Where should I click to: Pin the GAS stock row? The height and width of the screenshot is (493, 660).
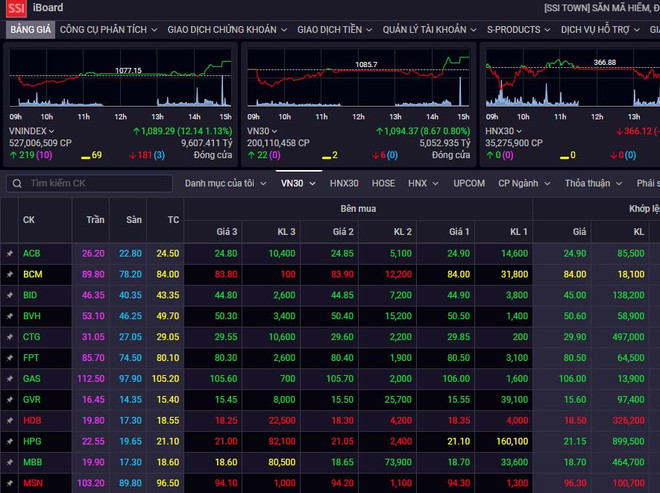click(9, 379)
